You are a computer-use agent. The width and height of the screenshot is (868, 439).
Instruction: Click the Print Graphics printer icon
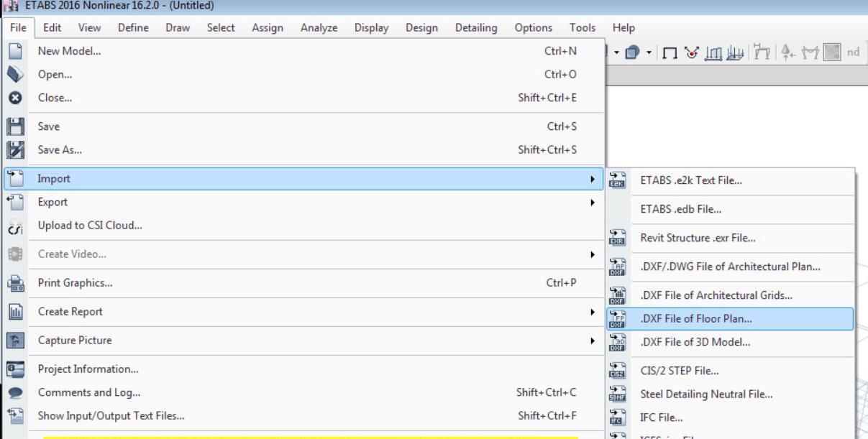(15, 283)
